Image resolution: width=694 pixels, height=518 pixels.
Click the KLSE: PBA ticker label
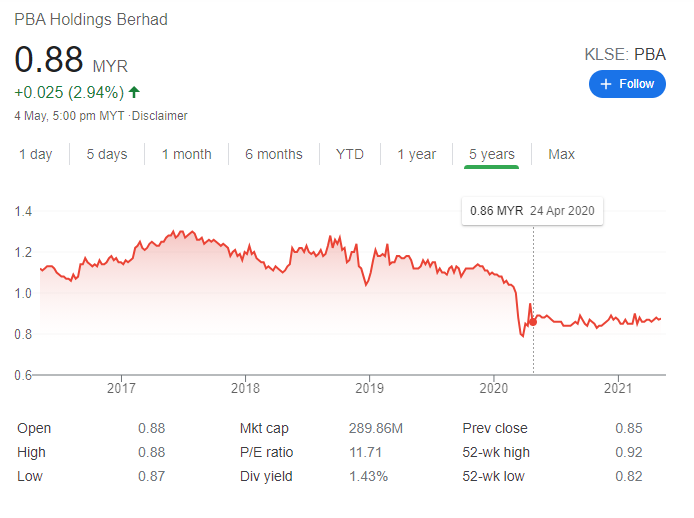pyautogui.click(x=625, y=54)
